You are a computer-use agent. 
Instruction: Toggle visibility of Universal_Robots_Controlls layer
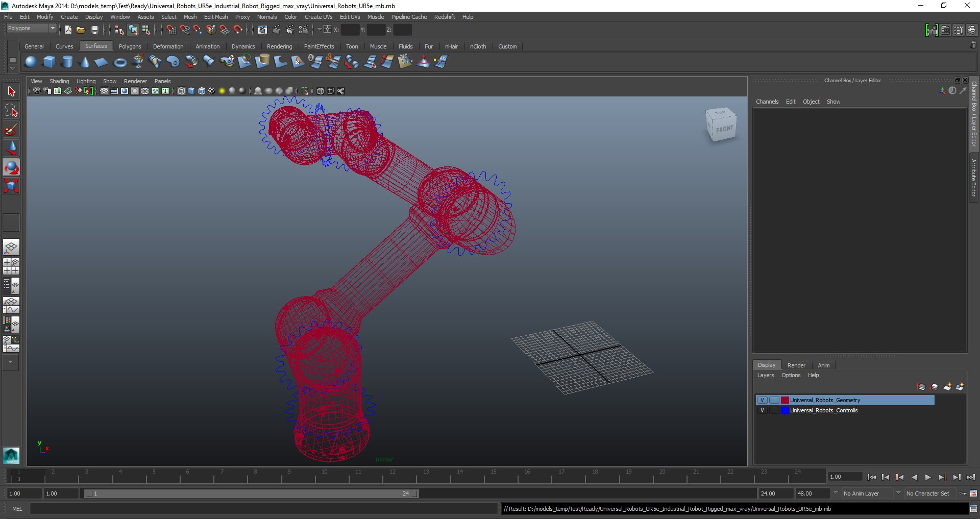[762, 410]
